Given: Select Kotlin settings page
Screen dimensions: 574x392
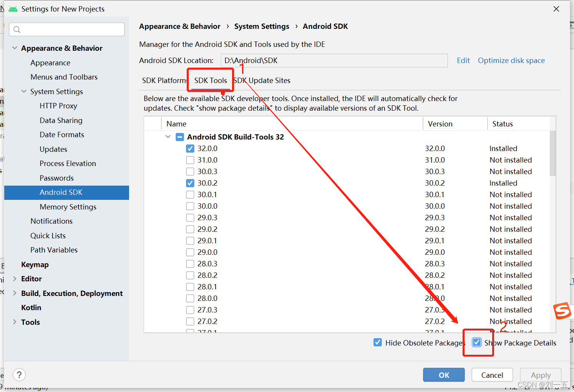Looking at the screenshot, I should point(31,307).
